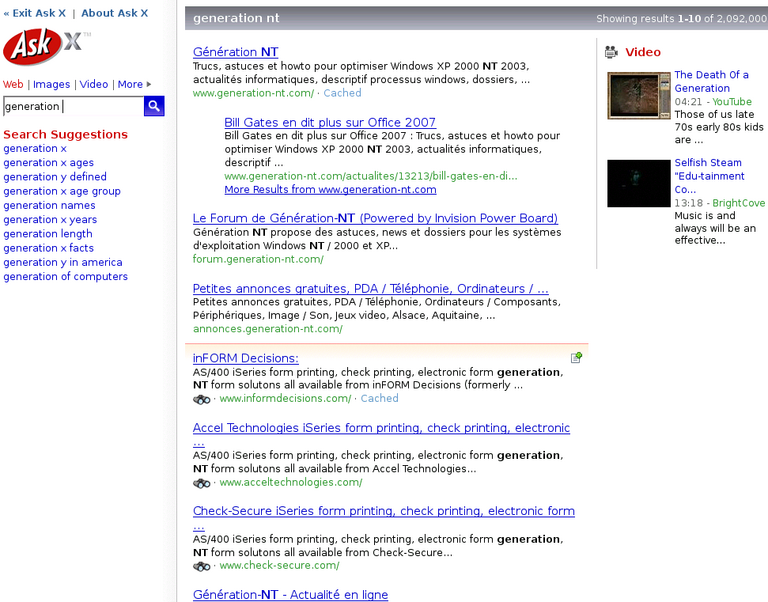Click the URL 'forum.generation-nt.com/'
This screenshot has width=768, height=602.
tap(258, 259)
